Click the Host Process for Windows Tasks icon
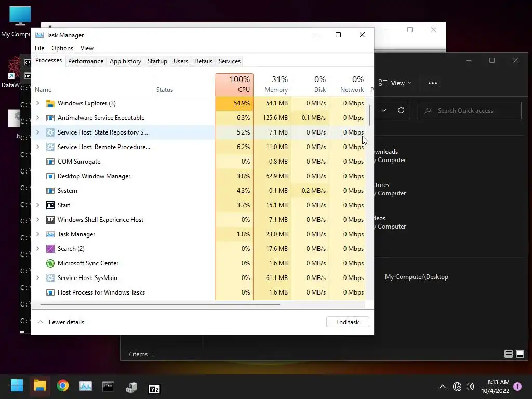Image resolution: width=532 pixels, height=399 pixels. point(50,292)
